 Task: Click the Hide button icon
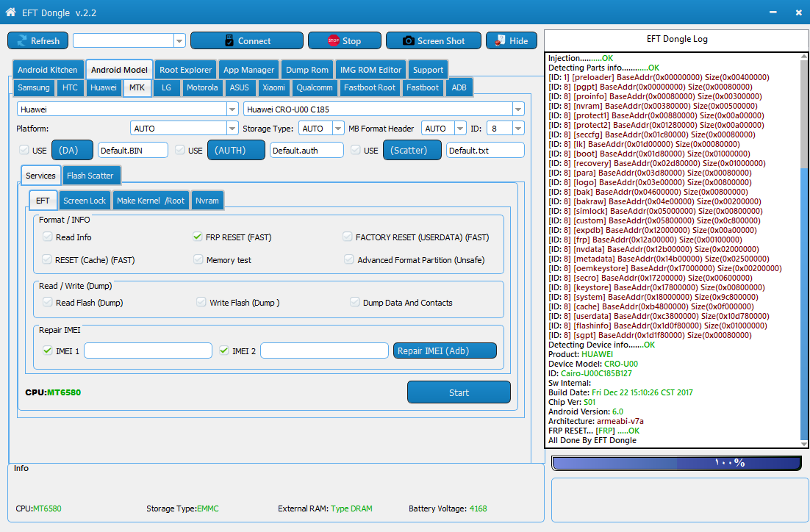(x=500, y=40)
